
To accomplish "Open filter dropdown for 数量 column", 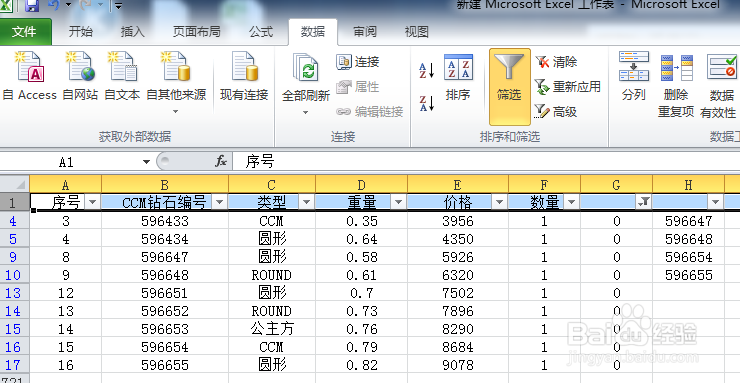I will pyautogui.click(x=572, y=202).
